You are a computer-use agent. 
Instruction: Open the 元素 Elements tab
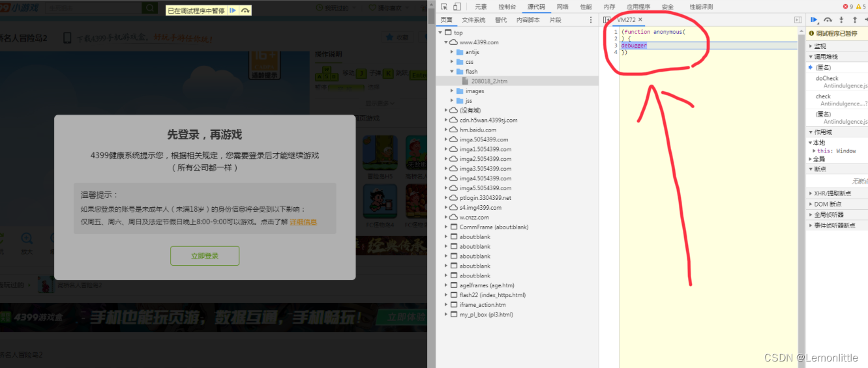(x=481, y=7)
